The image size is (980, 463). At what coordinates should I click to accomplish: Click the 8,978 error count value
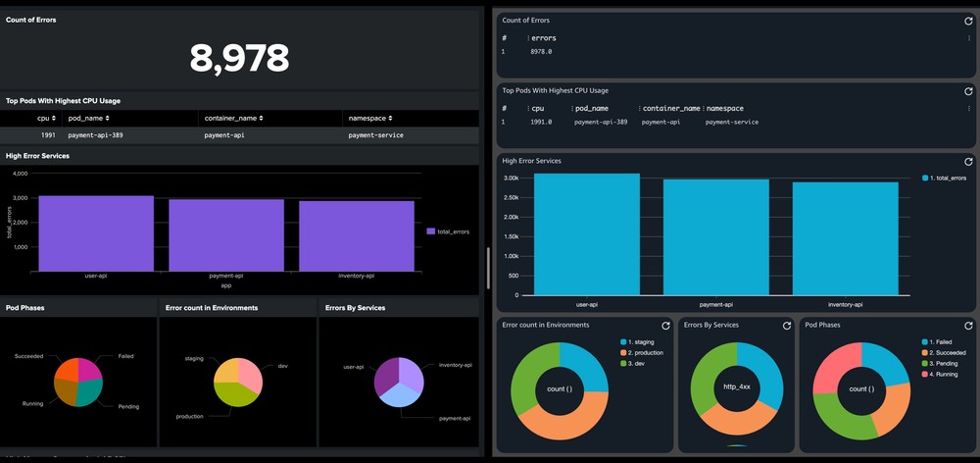239,58
